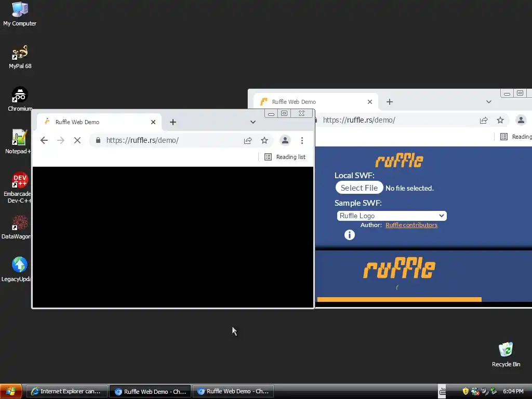Open Reading list in back window
Viewport: 532px width, 399px height.
(x=516, y=137)
